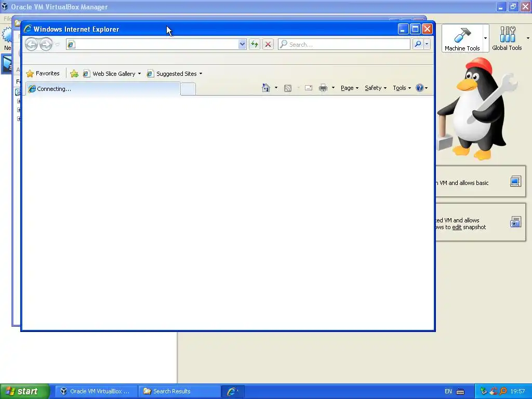Screen dimensions: 532x399
Task: Expand the Print options dropdown arrow
Action: point(333,88)
